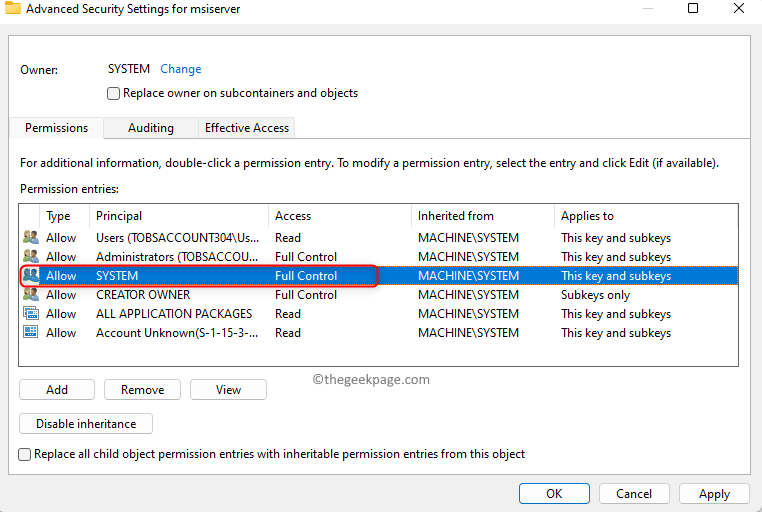
Task: Click the Change owner link
Action: [181, 69]
